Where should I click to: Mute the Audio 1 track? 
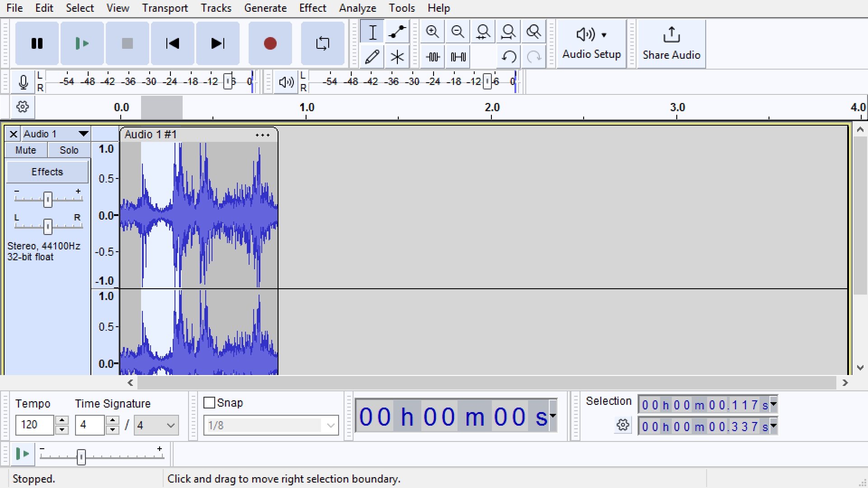point(26,150)
